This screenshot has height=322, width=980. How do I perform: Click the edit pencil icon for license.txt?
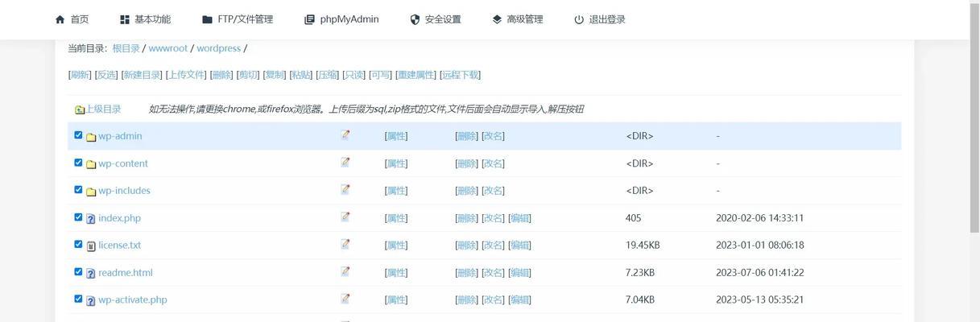pos(345,244)
